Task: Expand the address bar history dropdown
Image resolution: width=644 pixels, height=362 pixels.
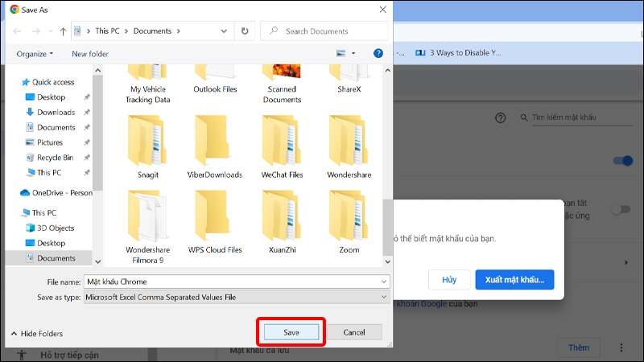Action: pyautogui.click(x=224, y=31)
